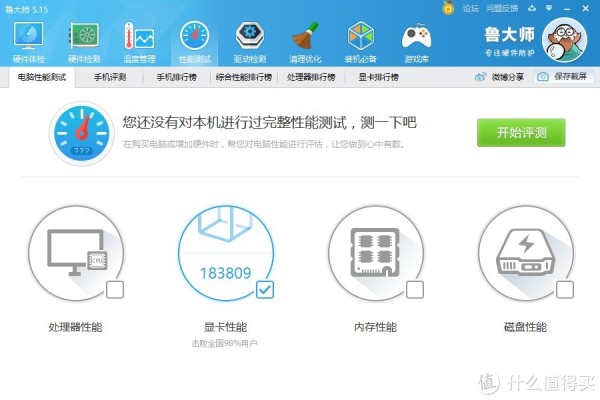Open the 论坛 forum link
This screenshot has height=400, width=600.
point(471,8)
